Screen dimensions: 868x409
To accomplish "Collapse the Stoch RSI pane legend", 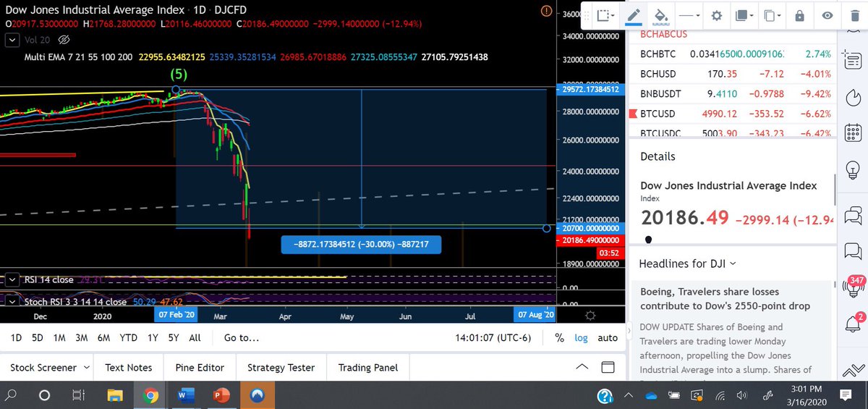I will click(12, 301).
